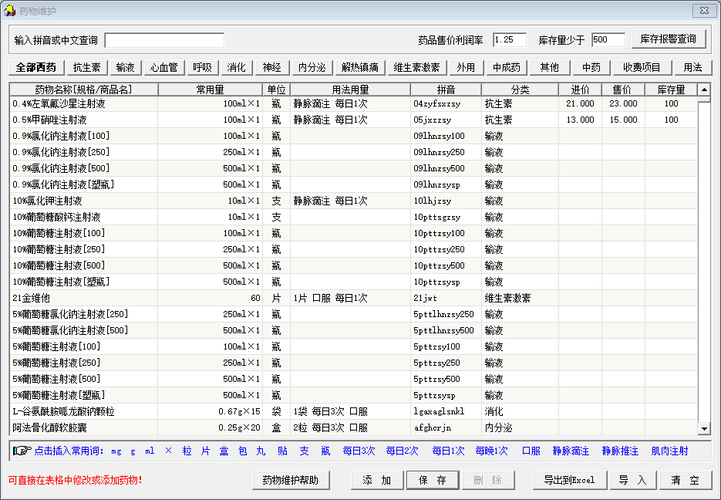
Task: Select the 全部西药 category tab
Action: point(36,68)
